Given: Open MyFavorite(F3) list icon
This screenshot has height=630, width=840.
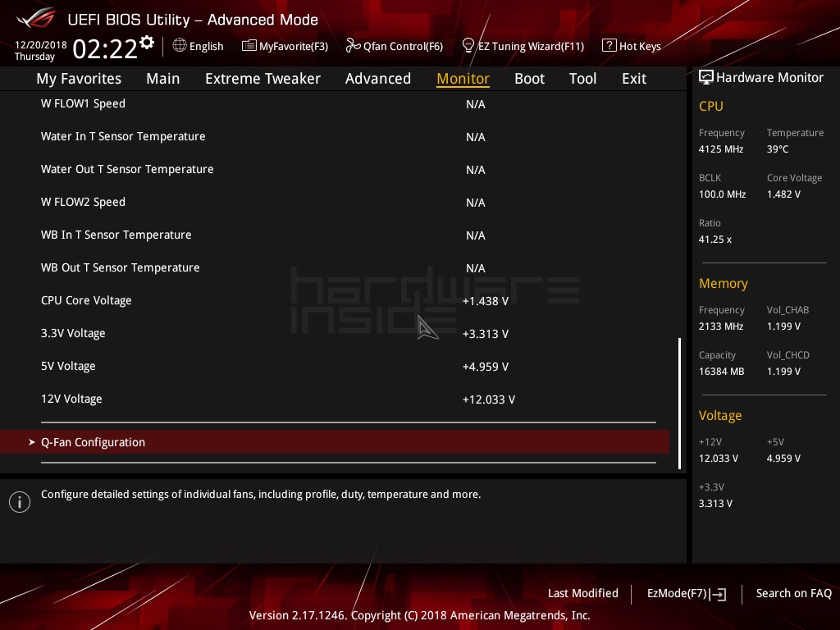Looking at the screenshot, I should tap(249, 46).
